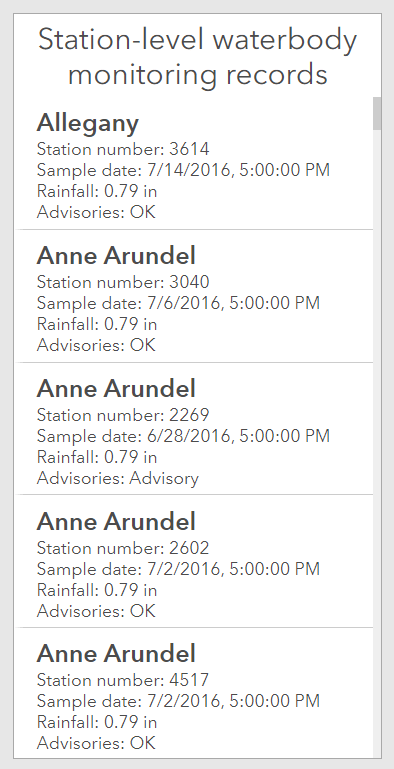Click 'Station number: 3614' text
Image resolution: width=394 pixels, height=769 pixels.
(x=123, y=149)
